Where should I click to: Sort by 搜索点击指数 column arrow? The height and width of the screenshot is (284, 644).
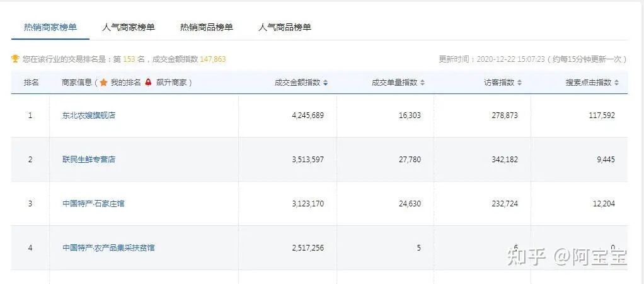point(616,83)
